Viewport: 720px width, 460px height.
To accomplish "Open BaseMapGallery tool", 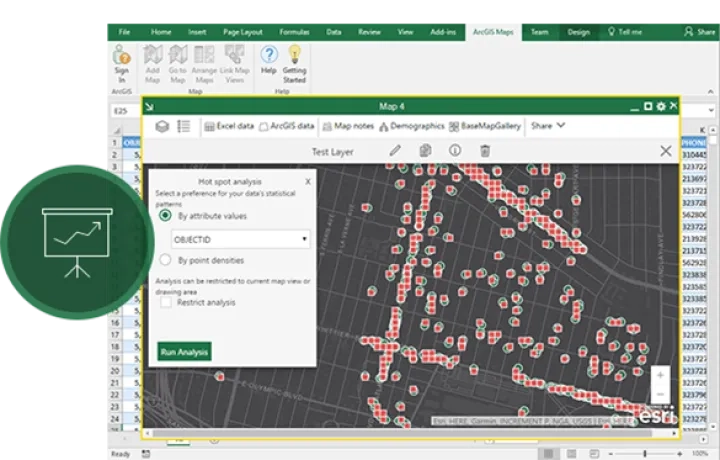I will (485, 126).
